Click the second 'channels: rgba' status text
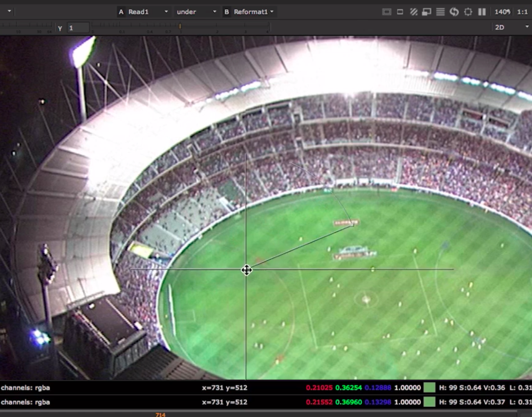532x417 pixels. [25, 402]
